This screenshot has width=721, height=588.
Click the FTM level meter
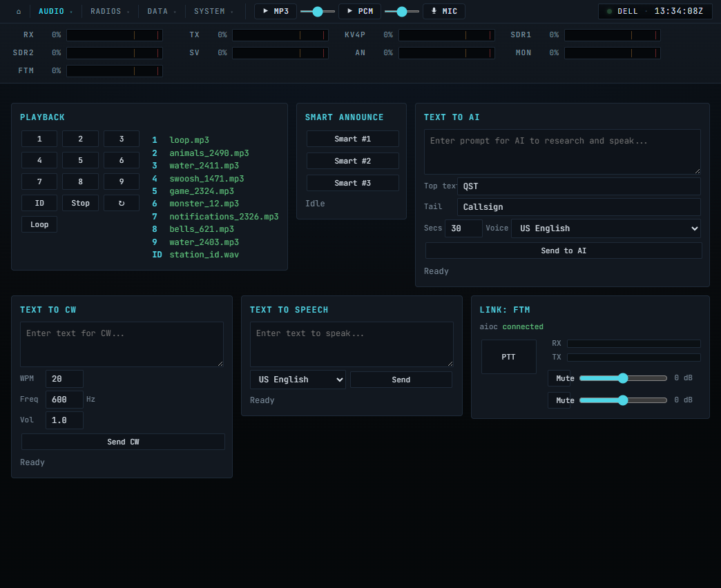click(115, 71)
